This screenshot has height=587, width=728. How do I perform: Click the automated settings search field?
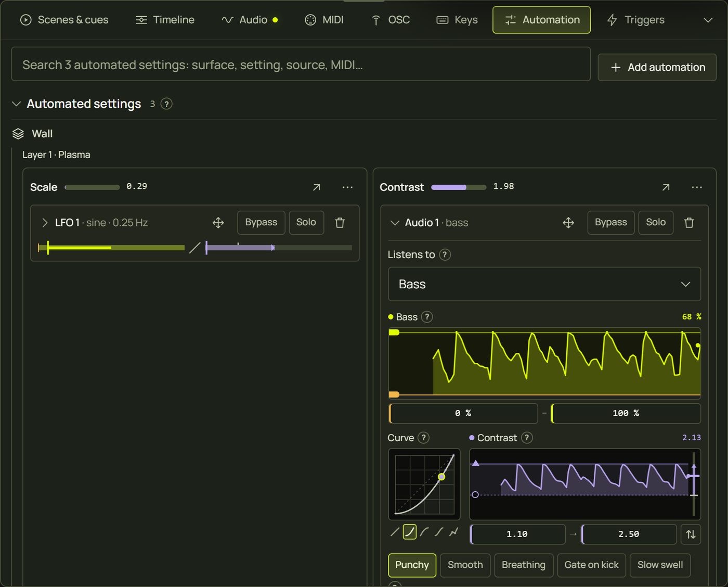[301, 65]
